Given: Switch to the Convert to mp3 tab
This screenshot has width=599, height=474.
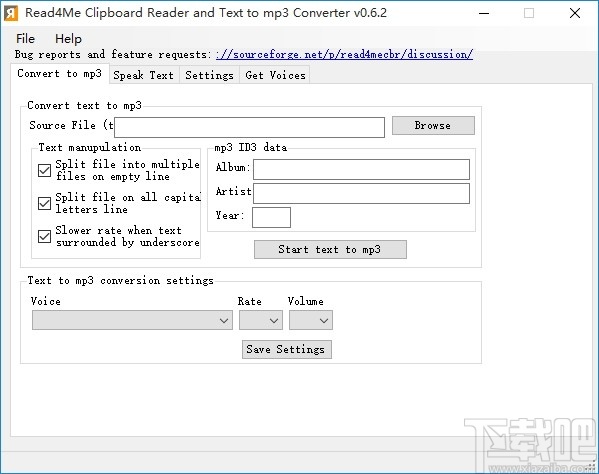Looking at the screenshot, I should (60, 73).
